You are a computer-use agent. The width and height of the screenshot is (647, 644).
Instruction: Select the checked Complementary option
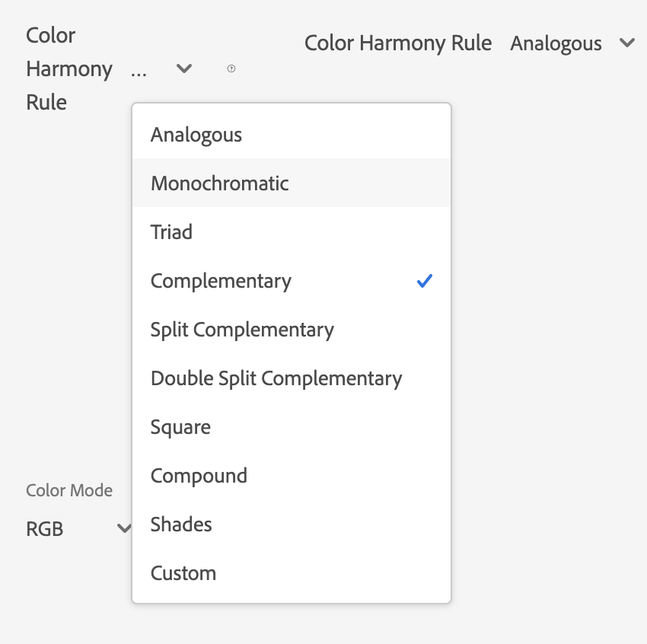[x=221, y=281]
